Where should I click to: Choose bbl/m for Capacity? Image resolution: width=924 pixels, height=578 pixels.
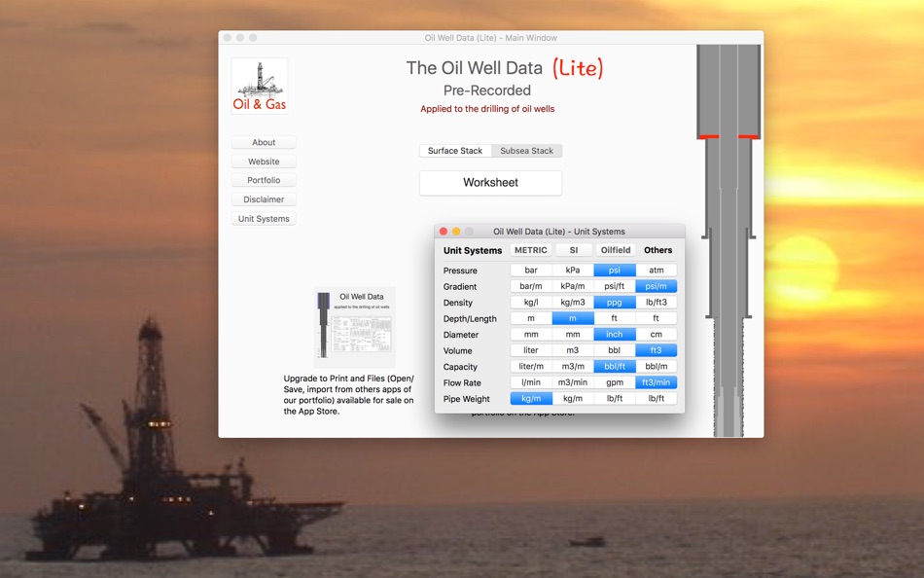click(x=657, y=366)
